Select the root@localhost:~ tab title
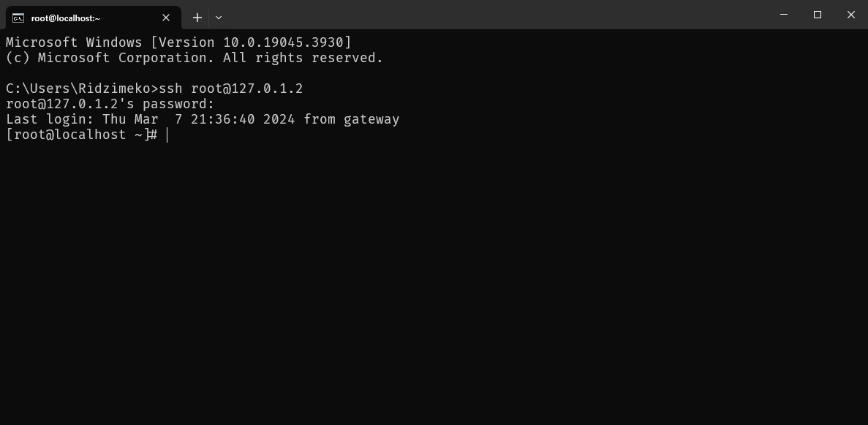Image resolution: width=868 pixels, height=425 pixels. 66,18
